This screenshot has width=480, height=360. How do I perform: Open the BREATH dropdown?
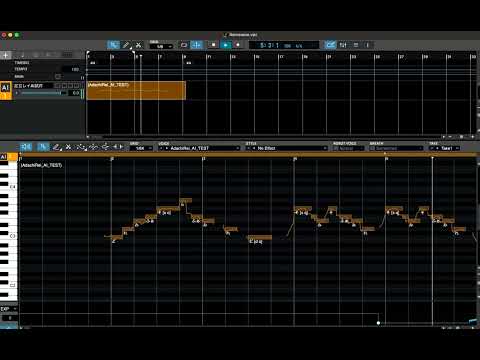click(397, 148)
